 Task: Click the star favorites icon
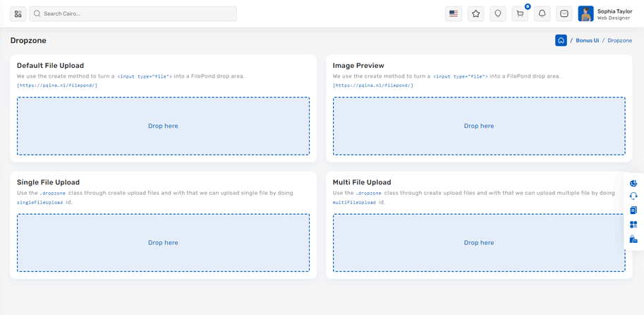click(476, 13)
